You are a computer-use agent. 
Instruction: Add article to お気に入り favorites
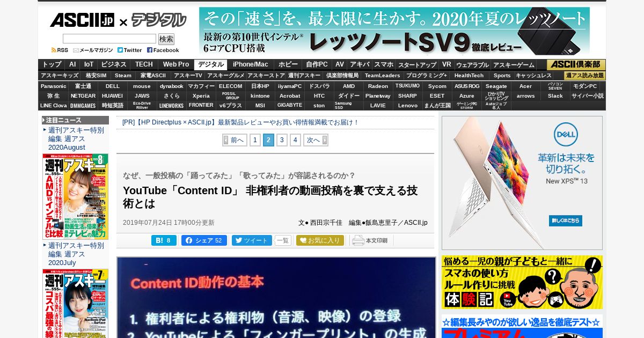point(320,240)
